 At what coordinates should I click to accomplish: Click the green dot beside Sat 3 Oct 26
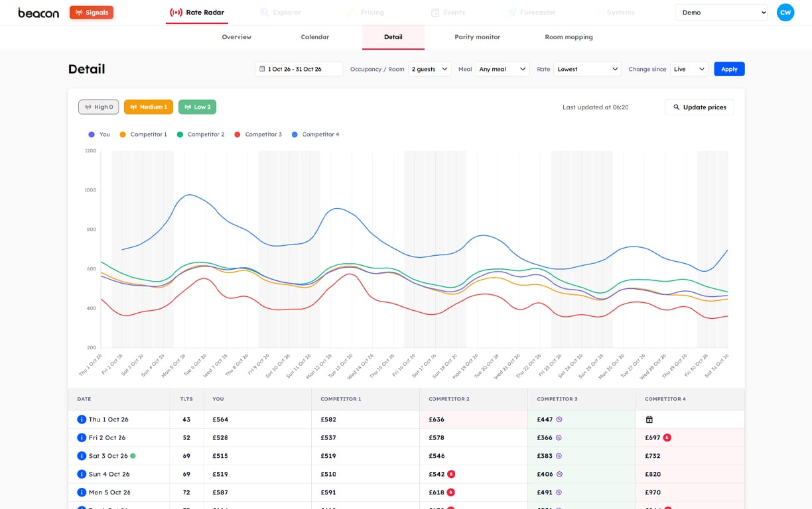(133, 456)
